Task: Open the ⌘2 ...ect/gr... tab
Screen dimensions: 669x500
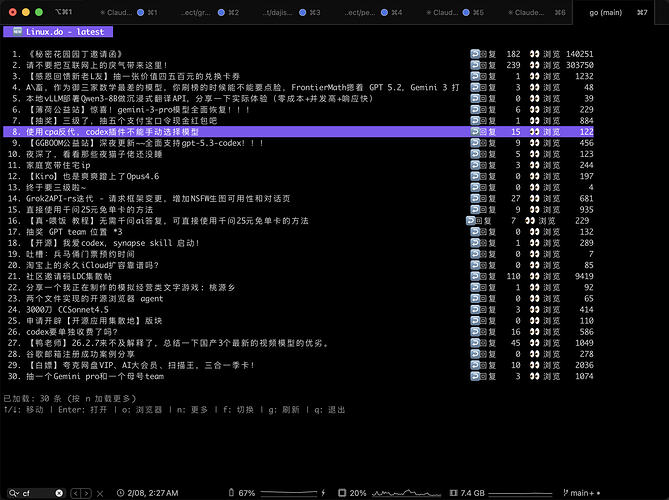Action: [209, 12]
